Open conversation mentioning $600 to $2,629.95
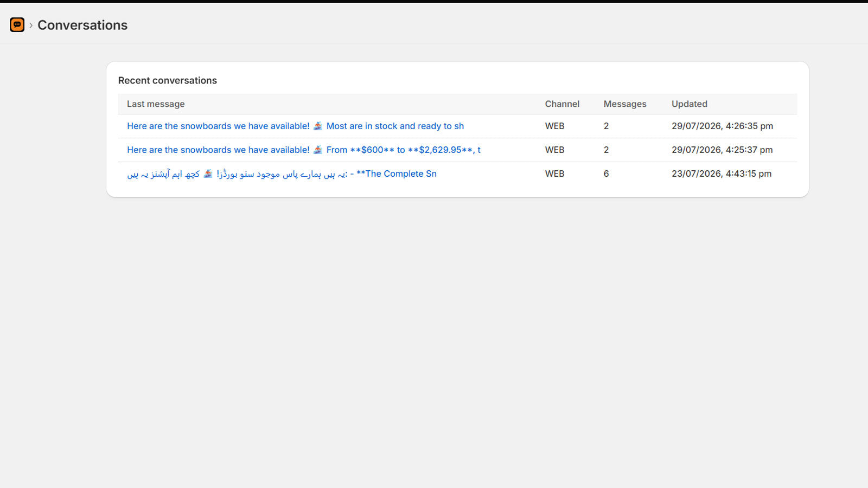Screen dimensions: 868x488 pos(304,150)
